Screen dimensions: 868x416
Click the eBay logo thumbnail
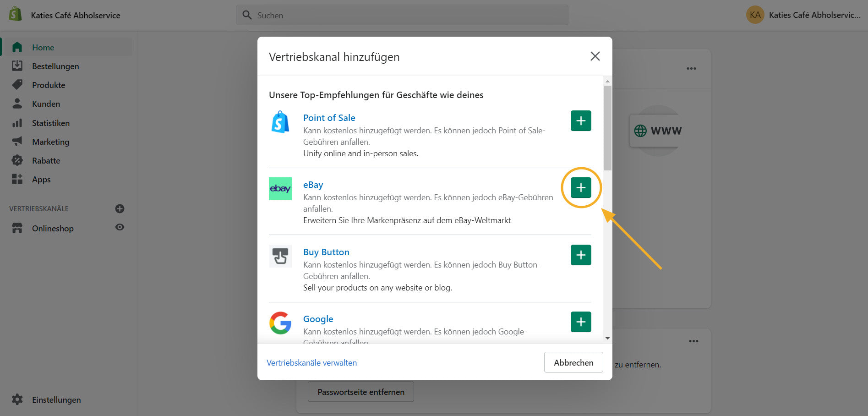(x=280, y=189)
